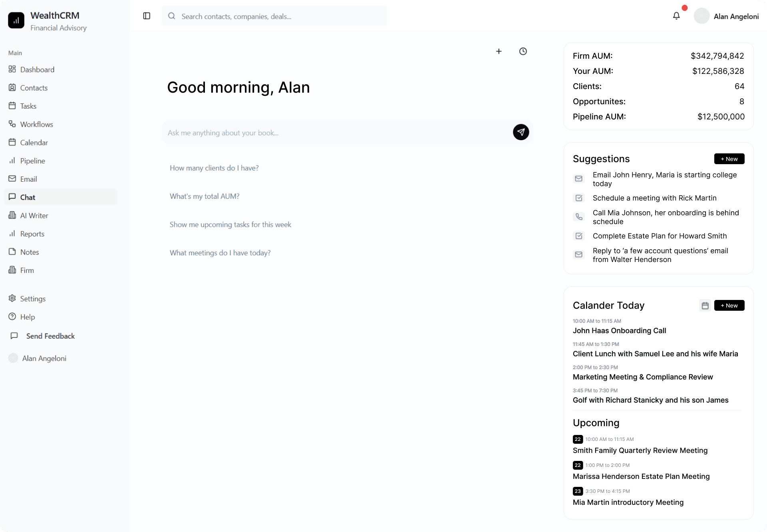Check Complete Estate Plan task icon

coord(579,236)
